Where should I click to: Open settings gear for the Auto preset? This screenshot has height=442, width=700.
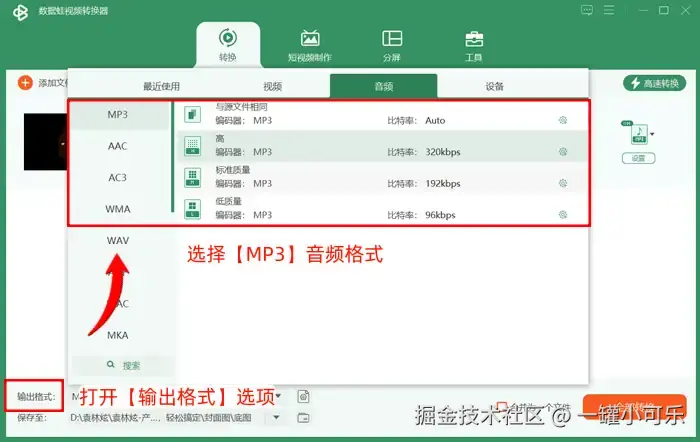tap(563, 120)
